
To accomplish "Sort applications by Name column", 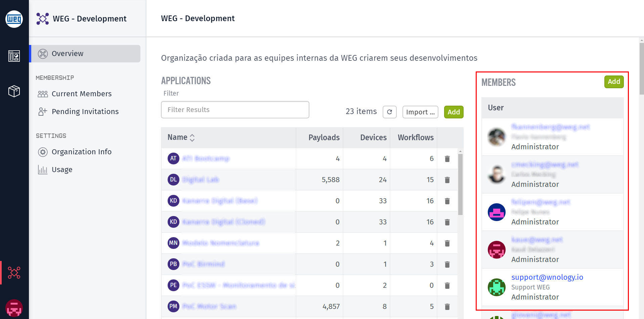I will click(x=181, y=138).
